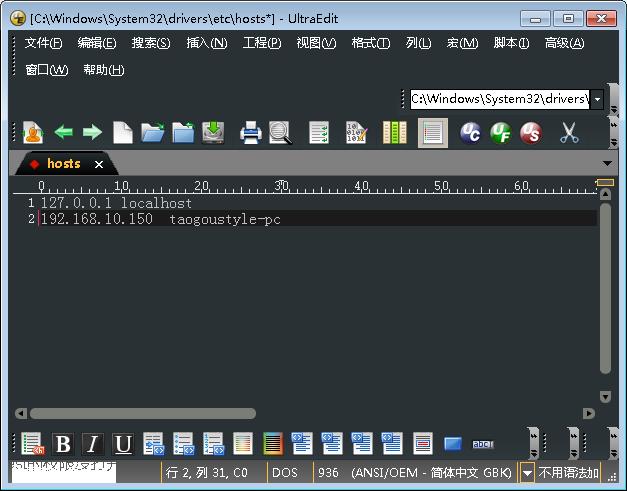
Task: Open a file with the folder icon
Action: coord(152,132)
